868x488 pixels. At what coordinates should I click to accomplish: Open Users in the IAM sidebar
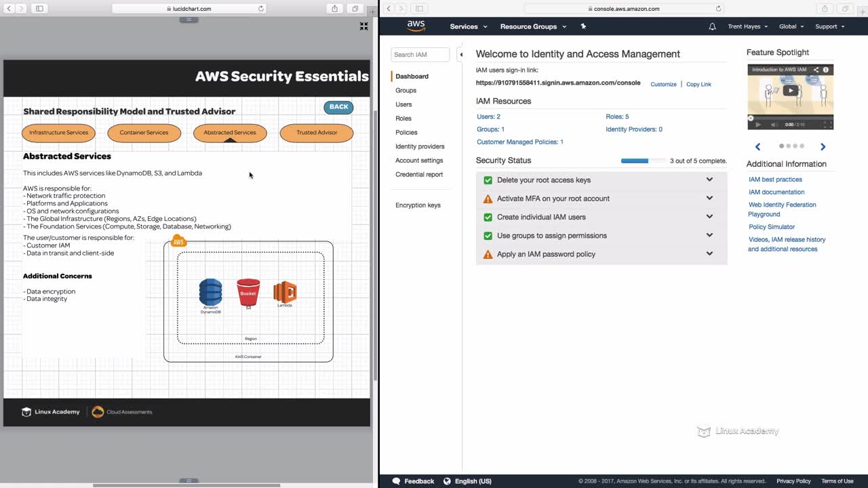pos(403,104)
